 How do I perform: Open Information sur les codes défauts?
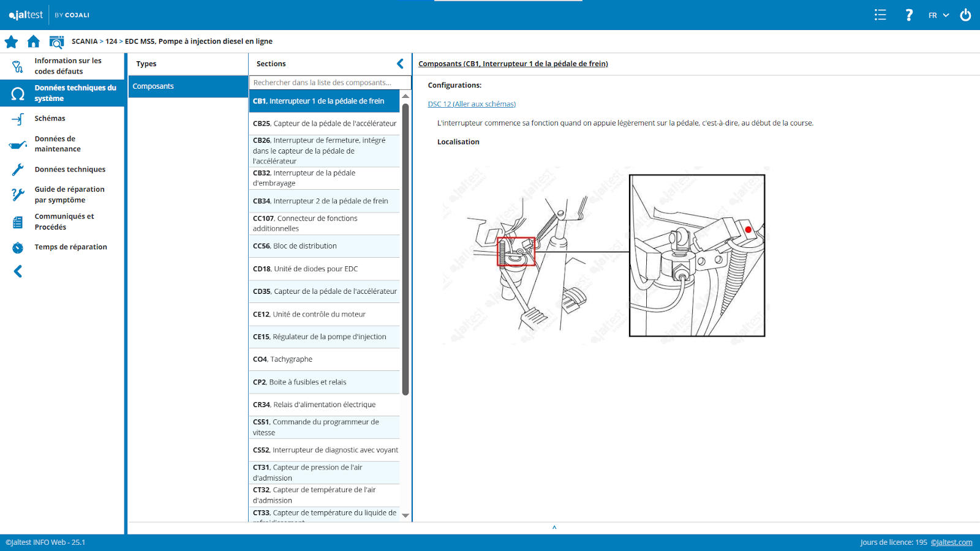click(x=68, y=66)
